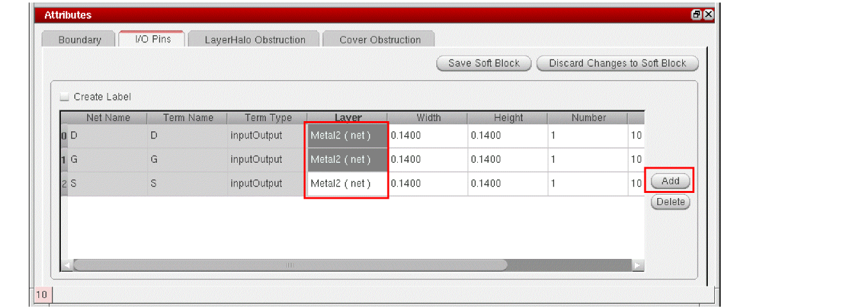Select the I/O Pins tab
Screen dimensions: 868x307
pyautogui.click(x=152, y=38)
